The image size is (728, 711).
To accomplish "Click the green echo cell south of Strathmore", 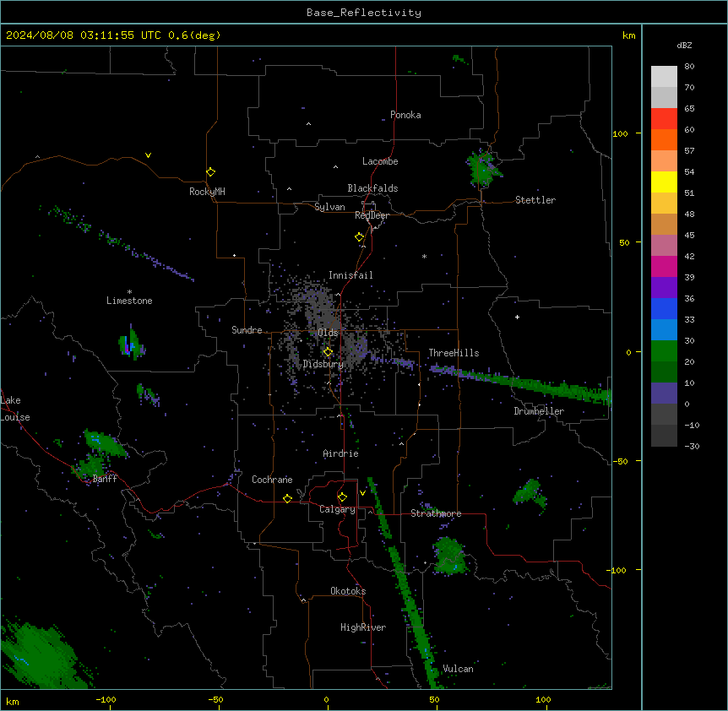I will pyautogui.click(x=449, y=555).
